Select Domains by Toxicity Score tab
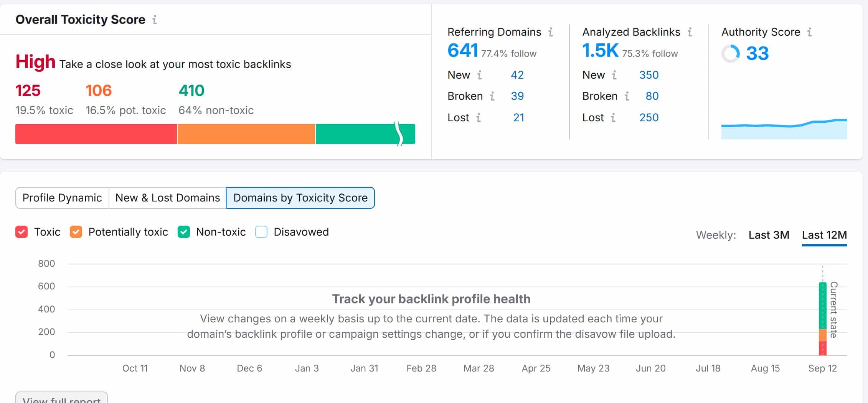The height and width of the screenshot is (403, 868). (x=300, y=198)
